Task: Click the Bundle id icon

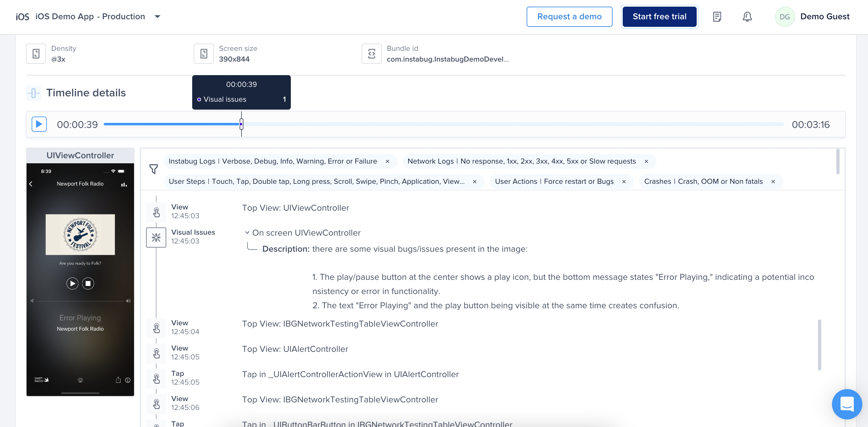Action: [x=371, y=54]
